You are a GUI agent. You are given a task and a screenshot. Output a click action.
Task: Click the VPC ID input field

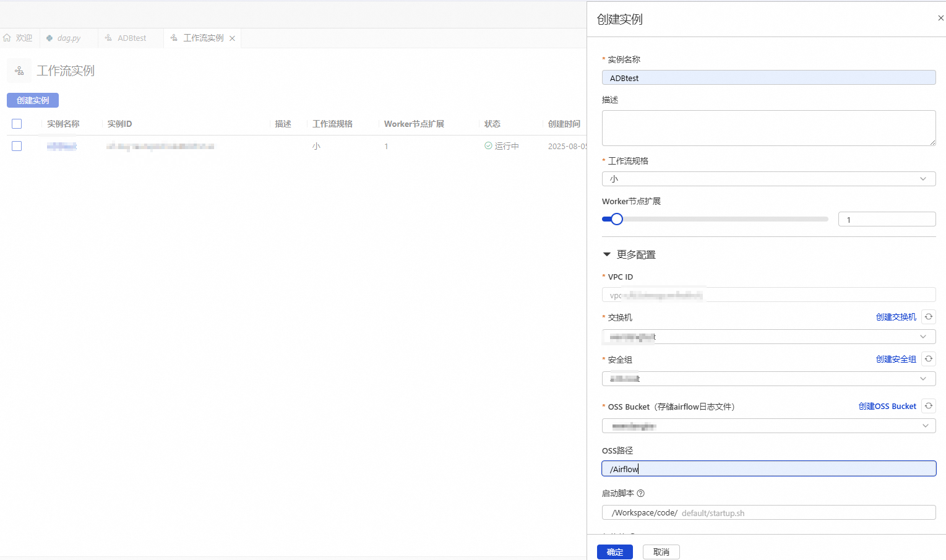(768, 295)
